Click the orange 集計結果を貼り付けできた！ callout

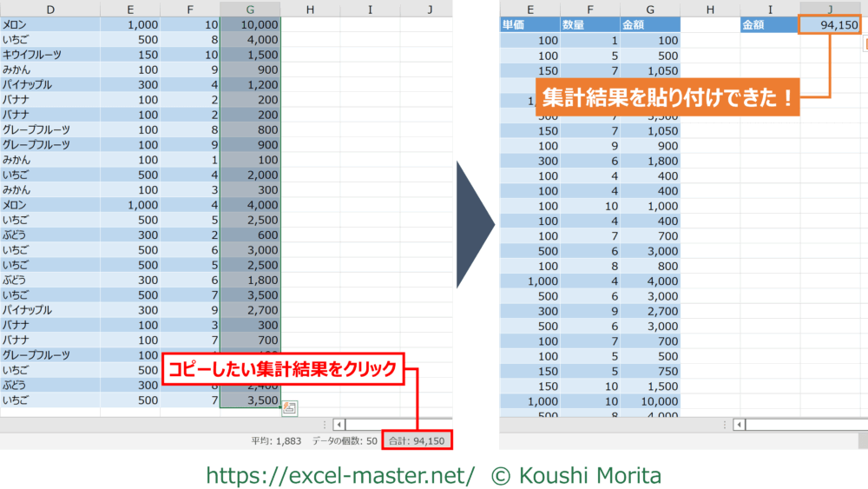click(666, 97)
